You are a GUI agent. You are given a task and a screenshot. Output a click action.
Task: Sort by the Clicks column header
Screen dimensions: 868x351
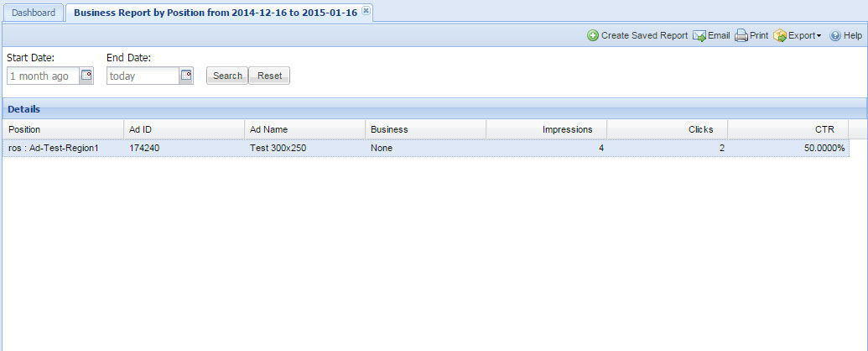[x=667, y=129]
